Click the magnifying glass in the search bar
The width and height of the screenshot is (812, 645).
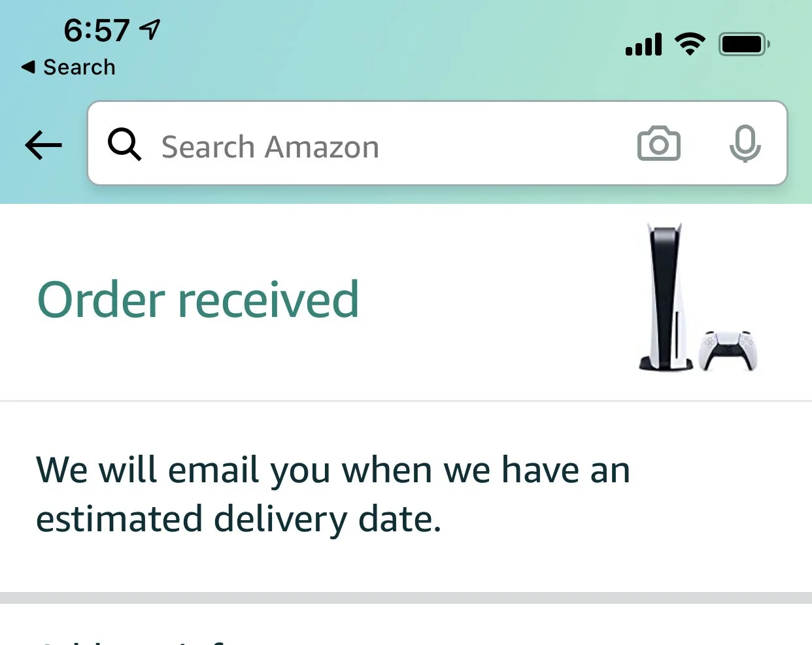(124, 144)
